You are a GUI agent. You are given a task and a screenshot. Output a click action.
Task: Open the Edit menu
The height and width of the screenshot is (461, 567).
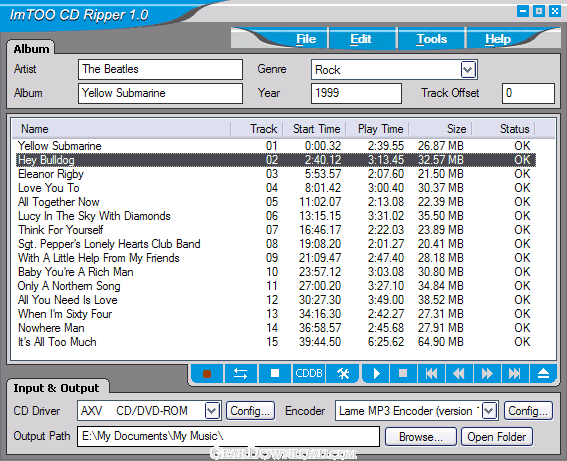(x=361, y=39)
